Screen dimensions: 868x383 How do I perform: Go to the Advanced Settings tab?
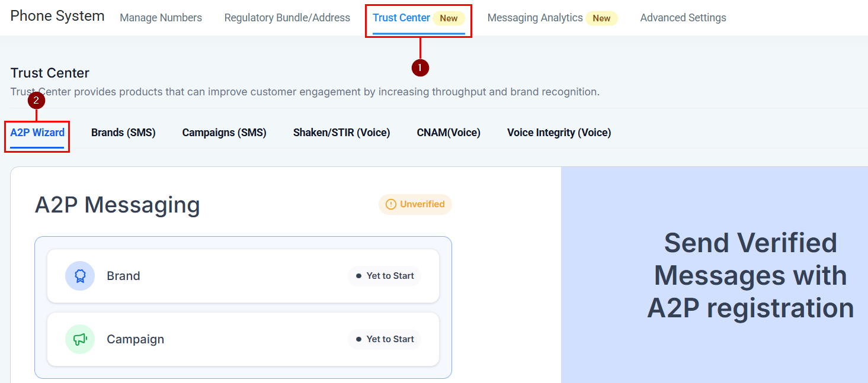683,18
